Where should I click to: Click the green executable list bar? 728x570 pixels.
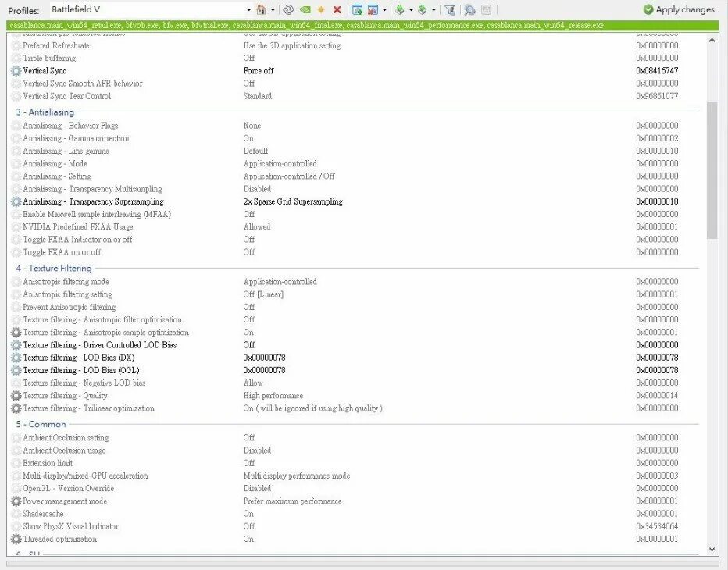[x=362, y=26]
